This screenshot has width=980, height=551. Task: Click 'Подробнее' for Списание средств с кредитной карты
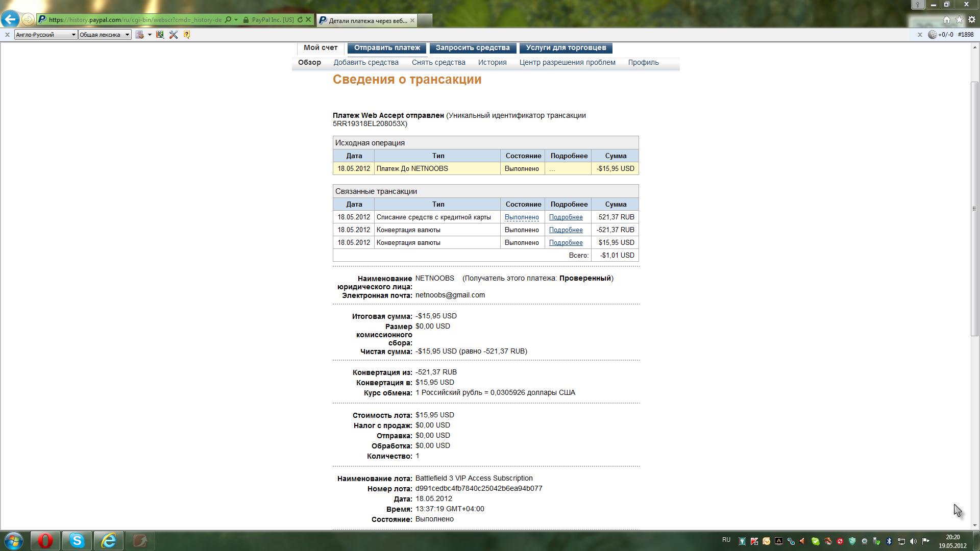[x=566, y=217]
